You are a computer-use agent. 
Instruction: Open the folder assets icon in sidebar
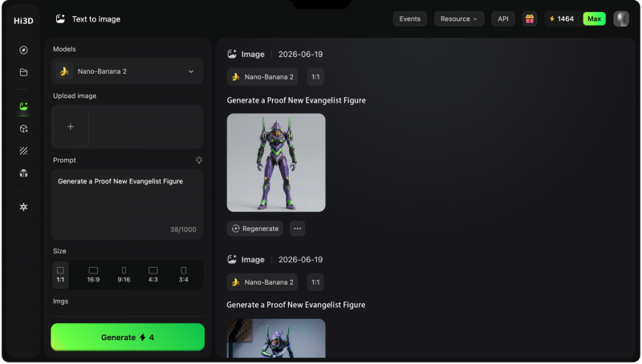pyautogui.click(x=24, y=72)
